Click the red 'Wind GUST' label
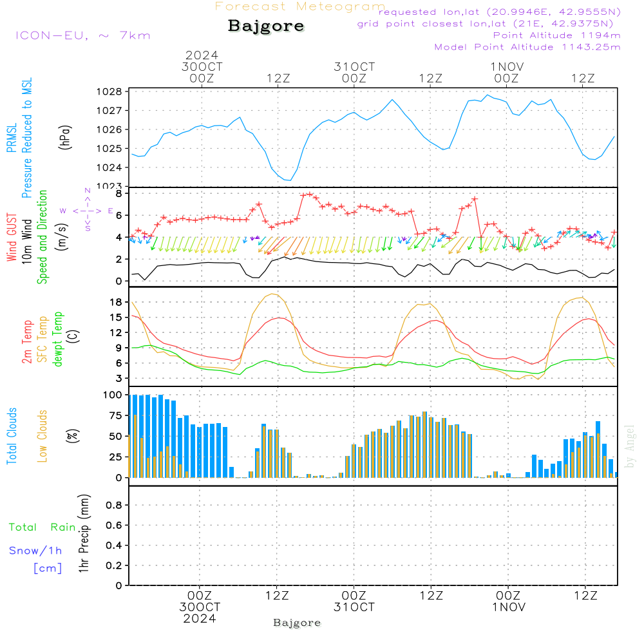The image size is (644, 644). point(12,237)
